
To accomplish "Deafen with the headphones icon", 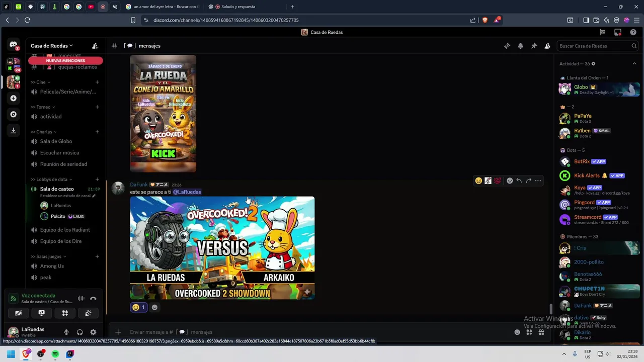I will [79, 332].
